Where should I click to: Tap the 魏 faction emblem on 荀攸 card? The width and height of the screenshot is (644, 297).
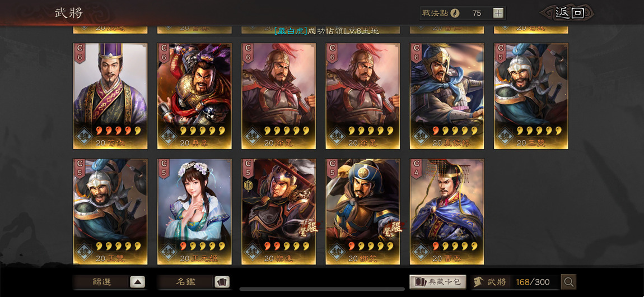pyautogui.click(x=83, y=136)
